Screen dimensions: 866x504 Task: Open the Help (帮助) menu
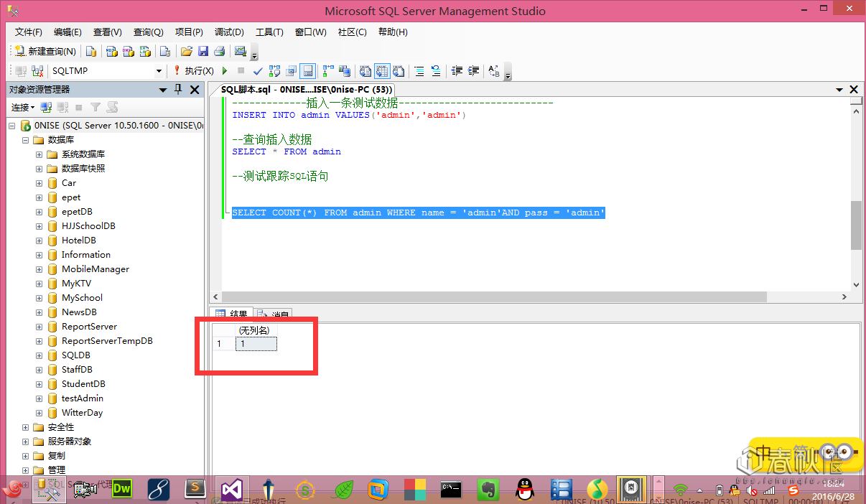pyautogui.click(x=393, y=32)
